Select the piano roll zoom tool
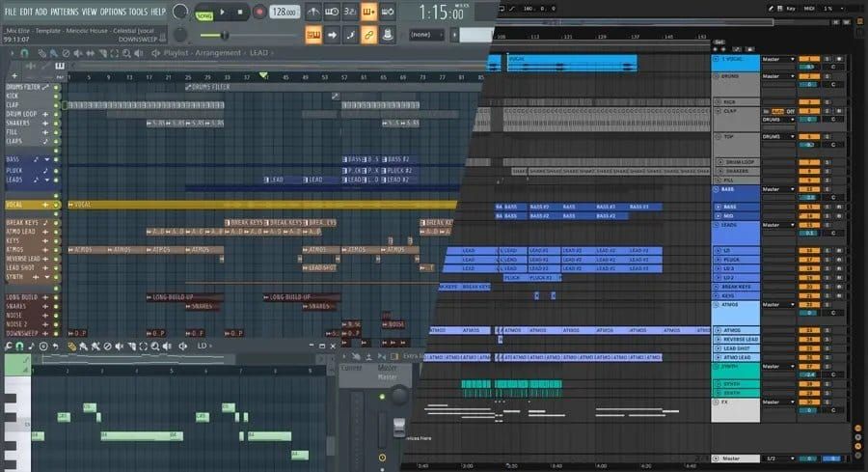This screenshot has width=868, height=472. (x=155, y=347)
